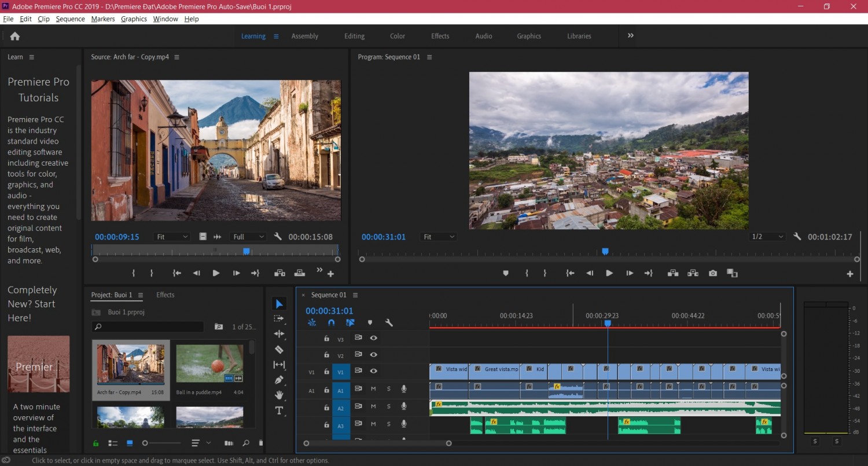Open the Sequence 01 panel menu

[x=355, y=295]
